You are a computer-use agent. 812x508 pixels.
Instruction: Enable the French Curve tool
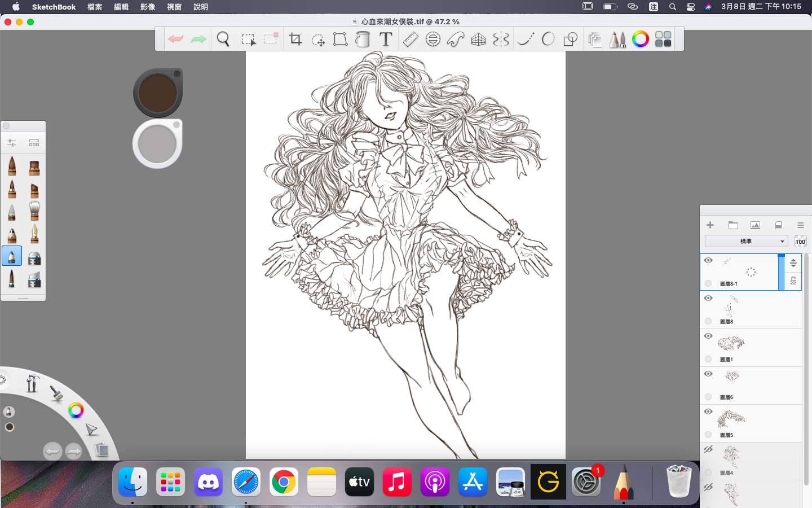456,39
